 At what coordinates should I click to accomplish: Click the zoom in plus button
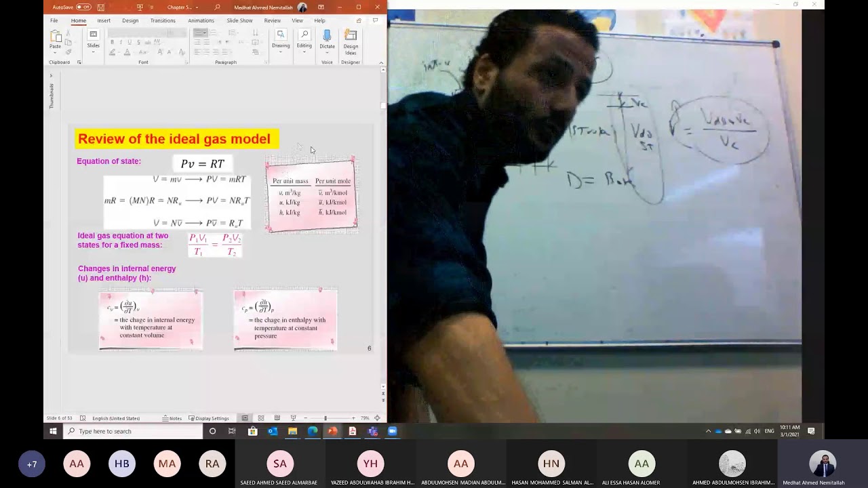[x=353, y=418]
